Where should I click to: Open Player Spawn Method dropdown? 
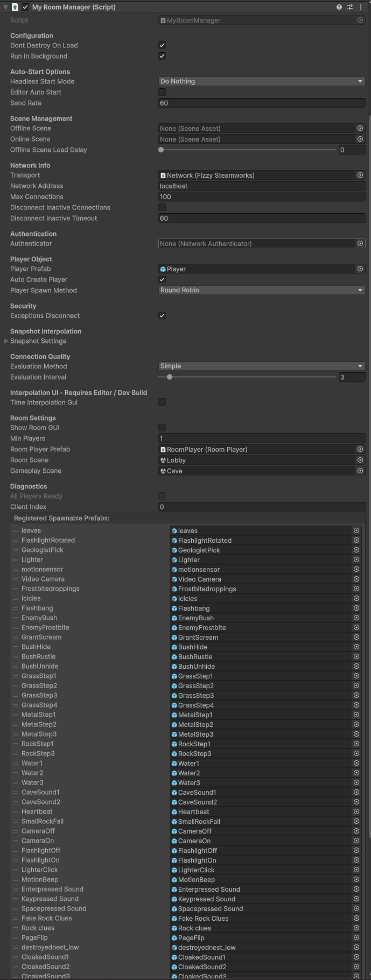[x=261, y=290]
